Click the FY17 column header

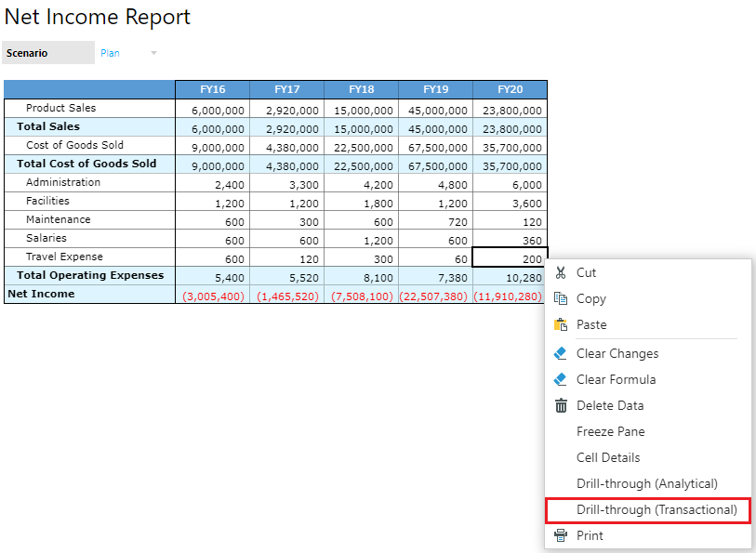[287, 89]
